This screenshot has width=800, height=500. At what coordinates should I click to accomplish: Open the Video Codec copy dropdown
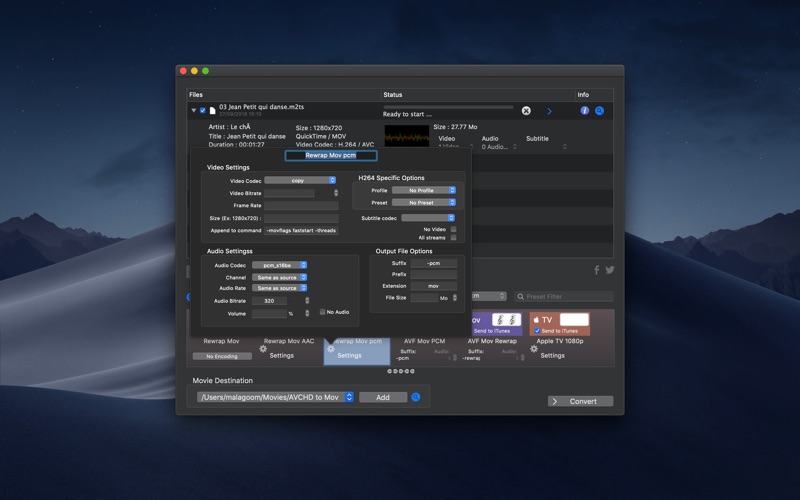coord(300,180)
